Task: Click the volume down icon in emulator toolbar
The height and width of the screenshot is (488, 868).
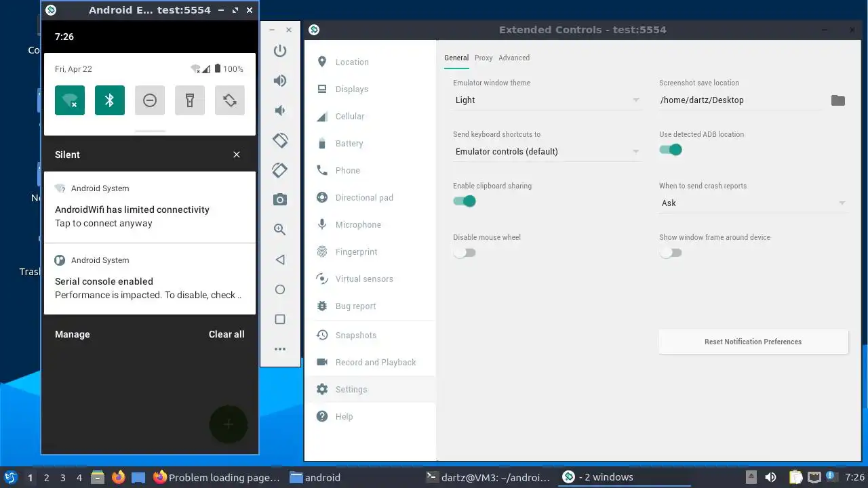Action: 280,110
